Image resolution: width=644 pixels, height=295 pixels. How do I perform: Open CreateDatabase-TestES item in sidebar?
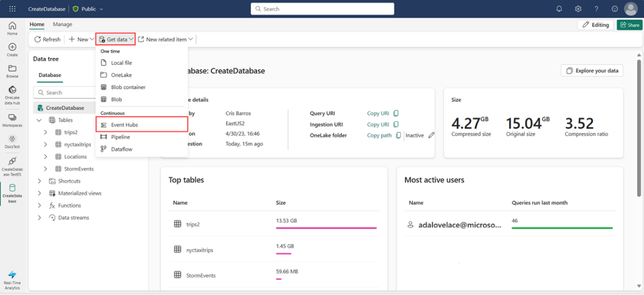coord(12,166)
